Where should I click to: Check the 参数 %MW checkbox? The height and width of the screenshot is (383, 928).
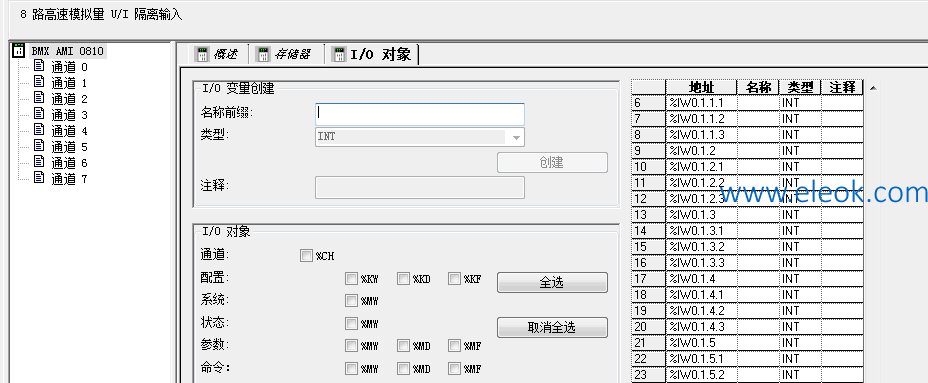coord(351,346)
